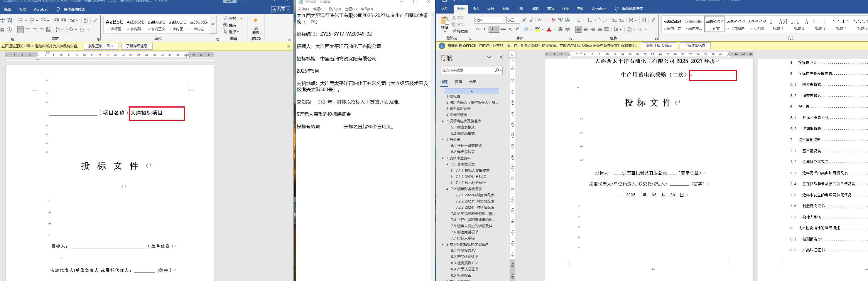Screen dimensions: 868x281
Task: Pick red Font Color (A) in right Word
Action: tap(549, 29)
